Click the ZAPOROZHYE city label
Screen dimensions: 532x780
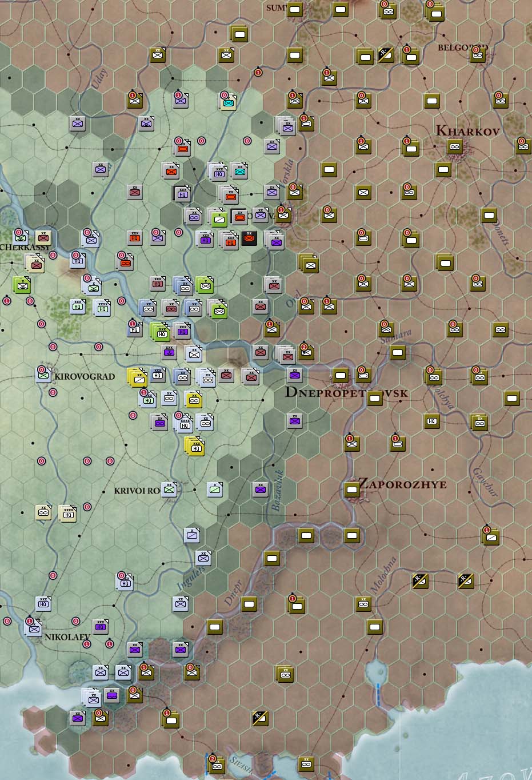(403, 484)
